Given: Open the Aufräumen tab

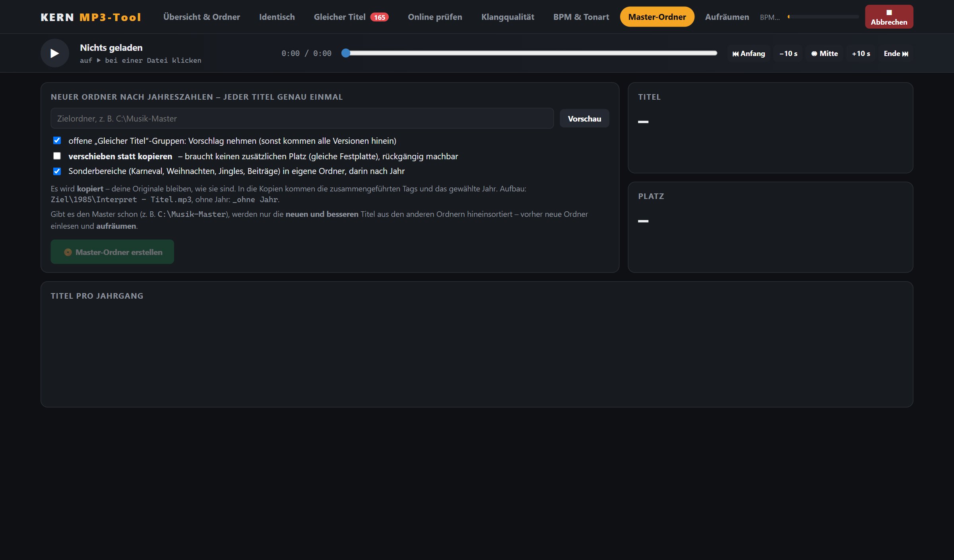Looking at the screenshot, I should click(727, 17).
